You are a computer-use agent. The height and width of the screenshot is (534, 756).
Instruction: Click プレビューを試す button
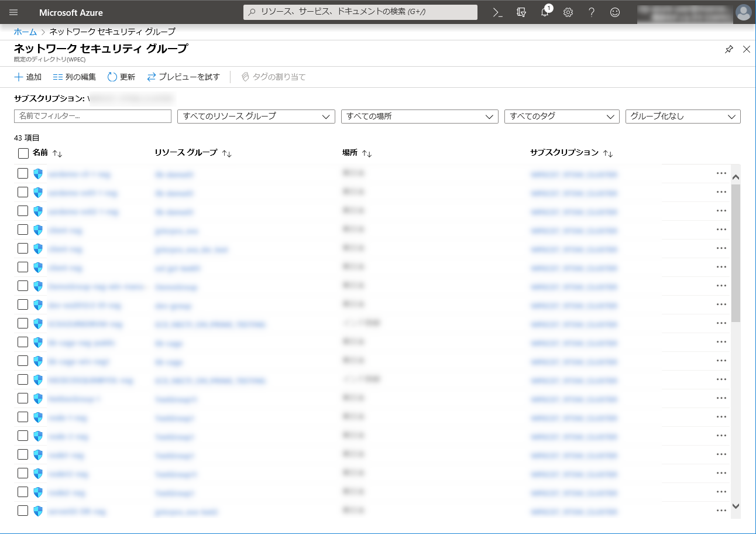click(x=183, y=77)
